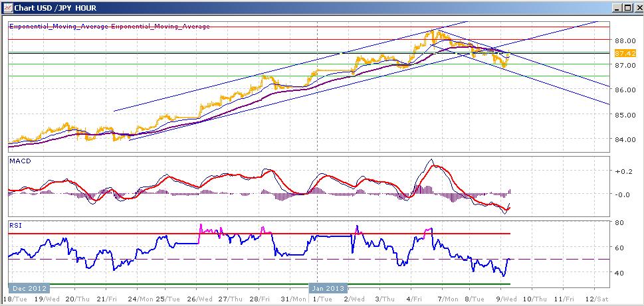Click the RSI panel label

(x=14, y=225)
